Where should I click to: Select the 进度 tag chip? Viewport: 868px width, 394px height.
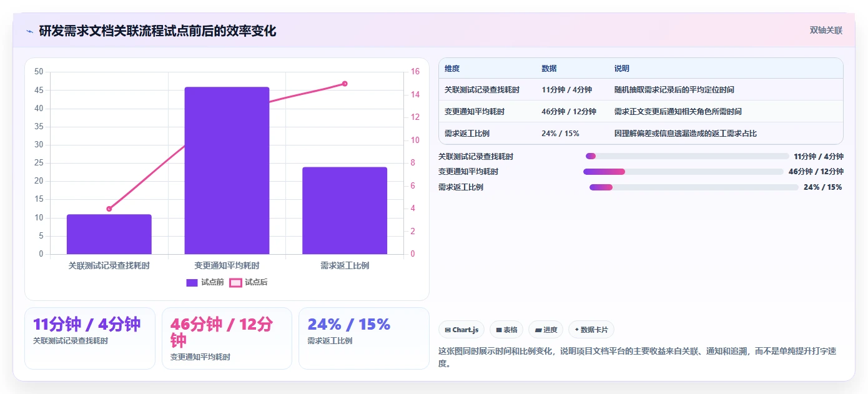546,330
